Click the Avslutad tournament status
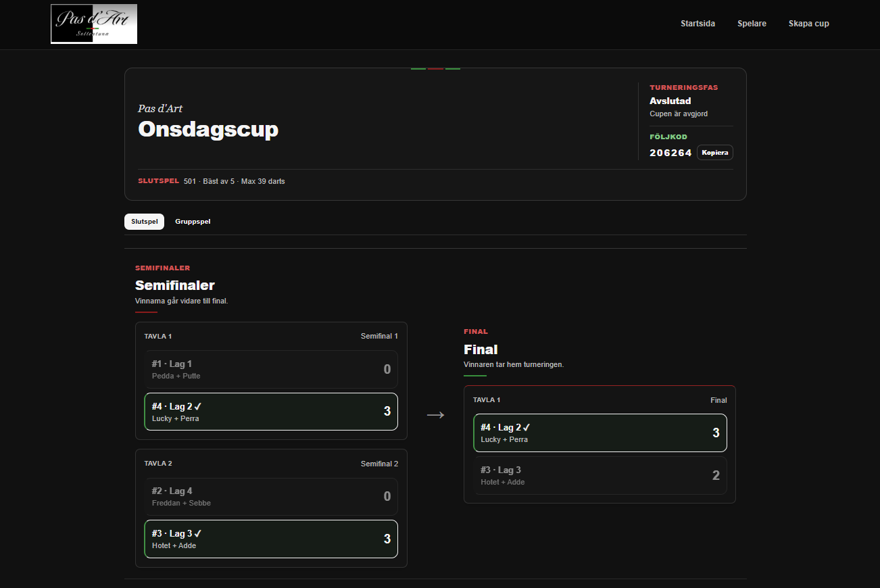This screenshot has height=588, width=880. (x=670, y=101)
